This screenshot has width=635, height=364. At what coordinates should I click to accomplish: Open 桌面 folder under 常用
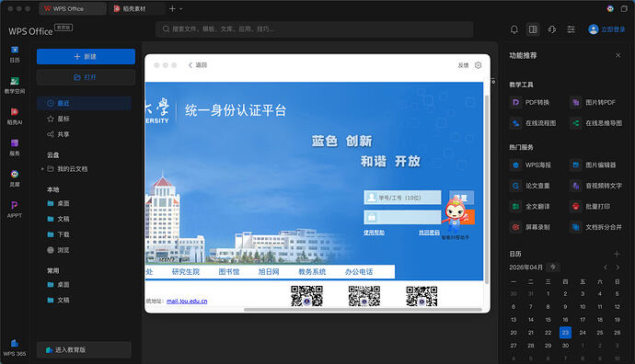[x=58, y=285]
